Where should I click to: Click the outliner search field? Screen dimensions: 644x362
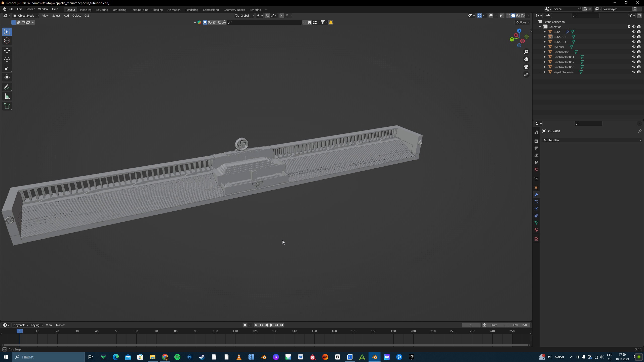tap(585, 16)
